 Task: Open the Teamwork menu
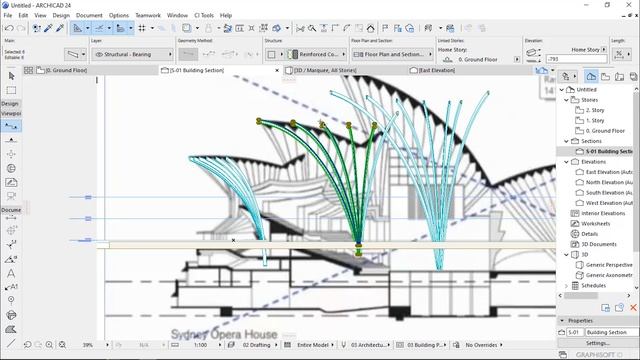click(148, 15)
